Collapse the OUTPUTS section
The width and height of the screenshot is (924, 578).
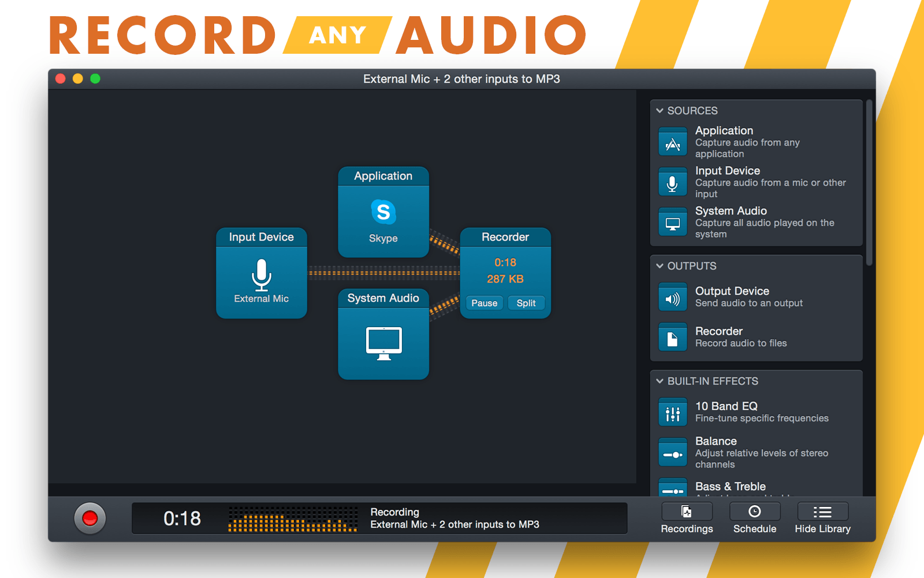click(x=660, y=266)
